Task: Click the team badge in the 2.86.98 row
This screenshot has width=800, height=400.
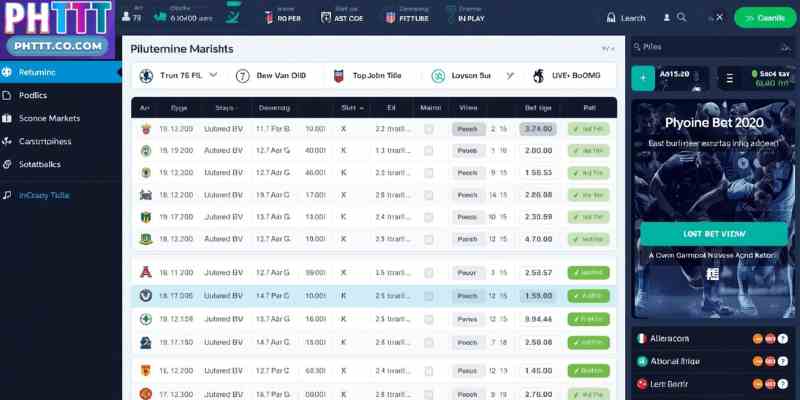Action: (x=145, y=195)
